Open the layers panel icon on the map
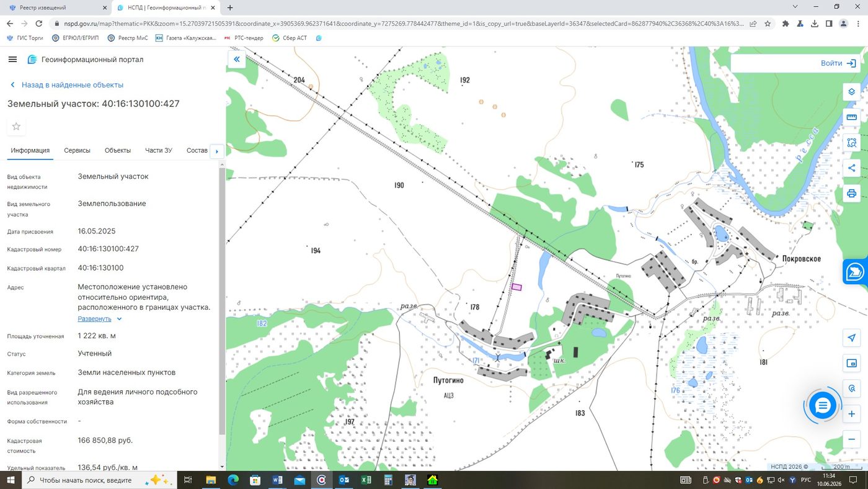This screenshot has height=489, width=868. tap(852, 91)
